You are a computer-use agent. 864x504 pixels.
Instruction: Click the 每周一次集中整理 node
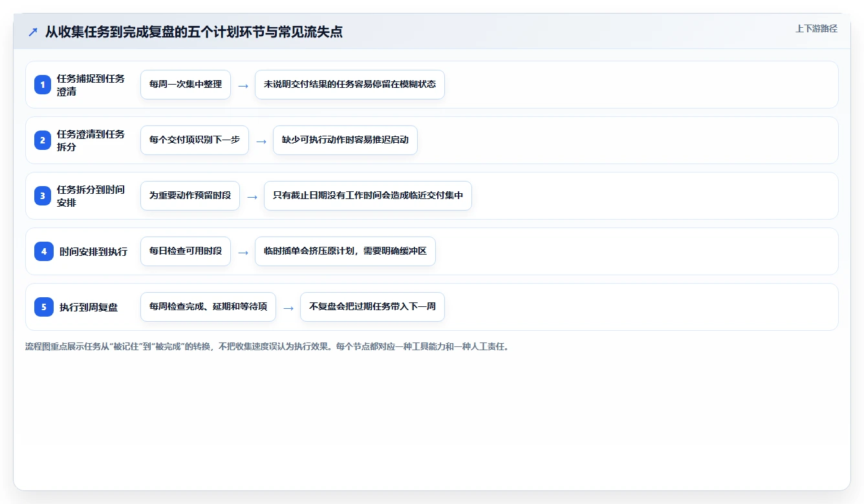186,85
